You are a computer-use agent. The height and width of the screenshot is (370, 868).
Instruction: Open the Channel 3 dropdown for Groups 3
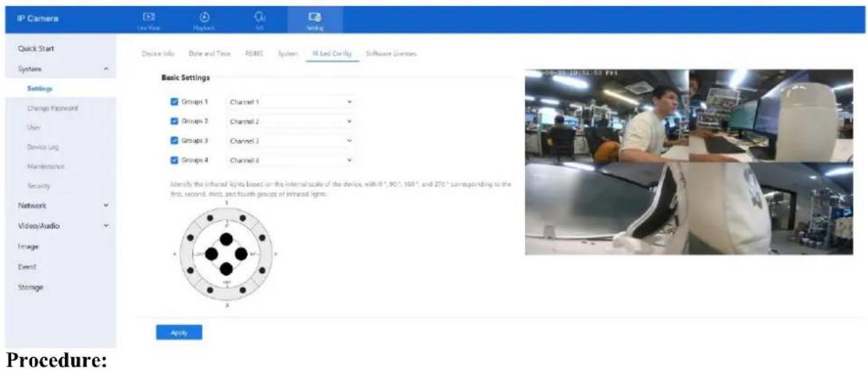click(291, 141)
